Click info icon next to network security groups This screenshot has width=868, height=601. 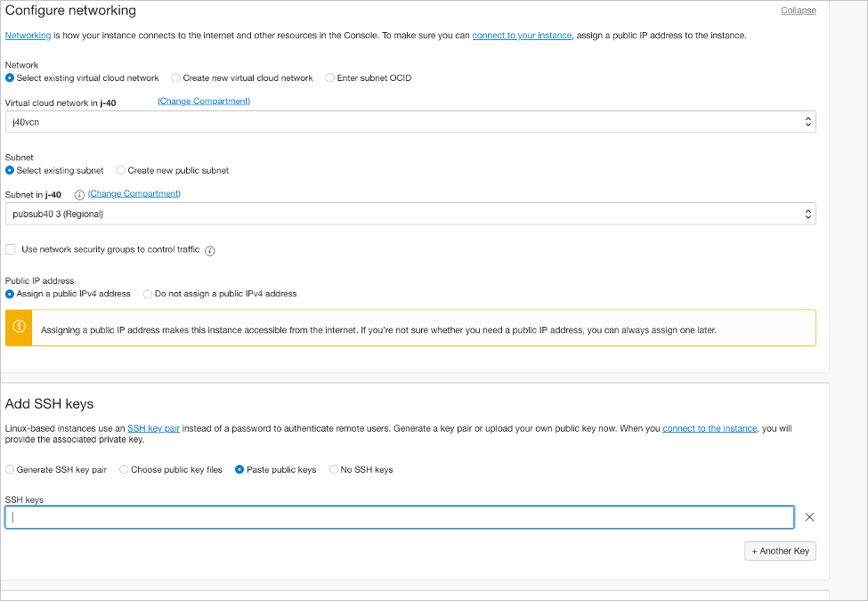tap(210, 251)
